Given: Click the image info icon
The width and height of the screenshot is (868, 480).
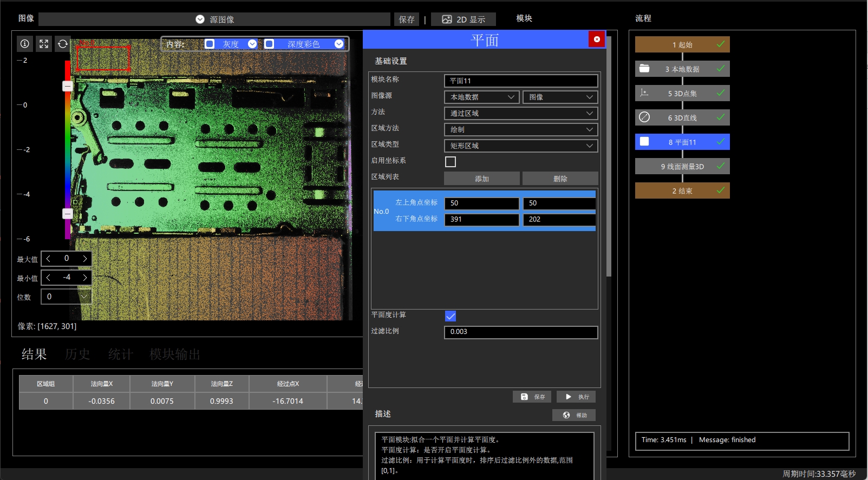Looking at the screenshot, I should click(25, 44).
